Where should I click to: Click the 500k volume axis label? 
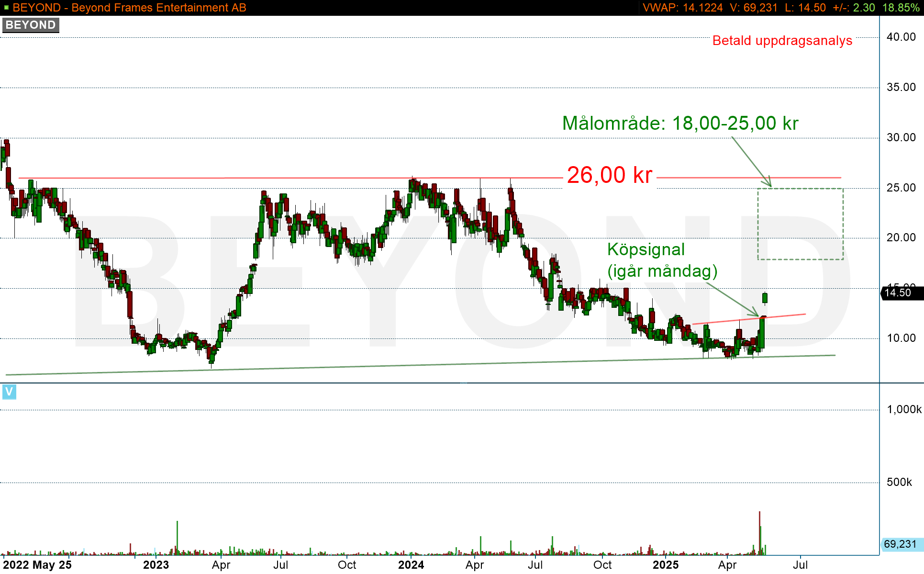tap(899, 482)
